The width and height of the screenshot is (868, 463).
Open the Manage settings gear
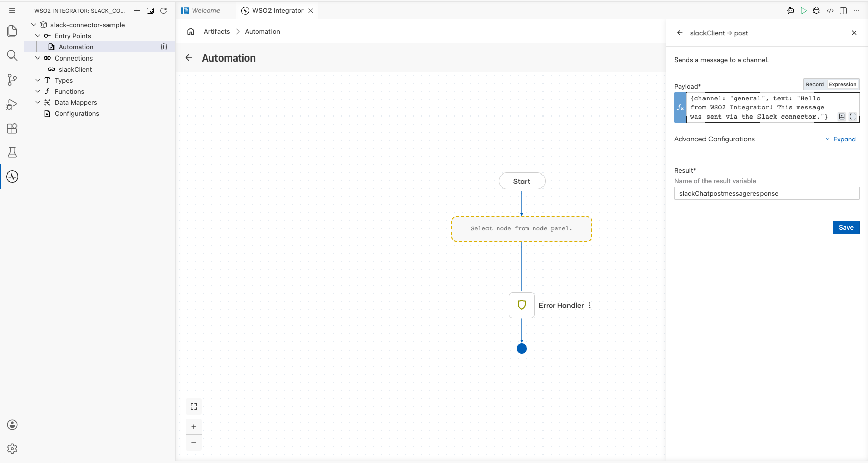[x=12, y=449]
